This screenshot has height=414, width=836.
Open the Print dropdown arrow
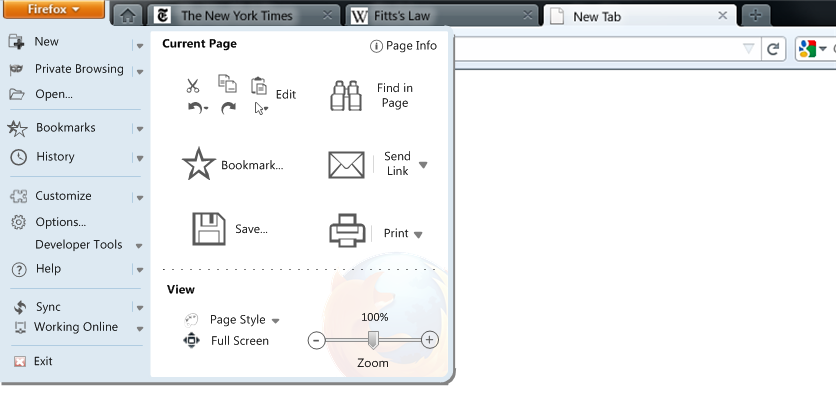[x=418, y=235]
